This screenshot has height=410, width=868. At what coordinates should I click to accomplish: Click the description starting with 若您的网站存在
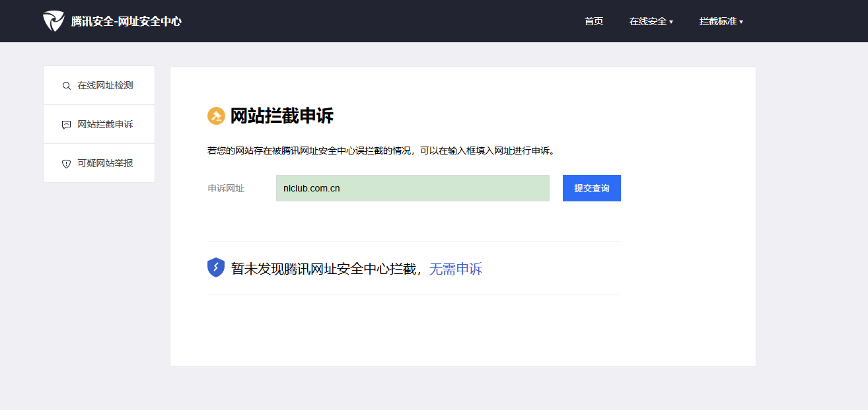click(x=382, y=151)
